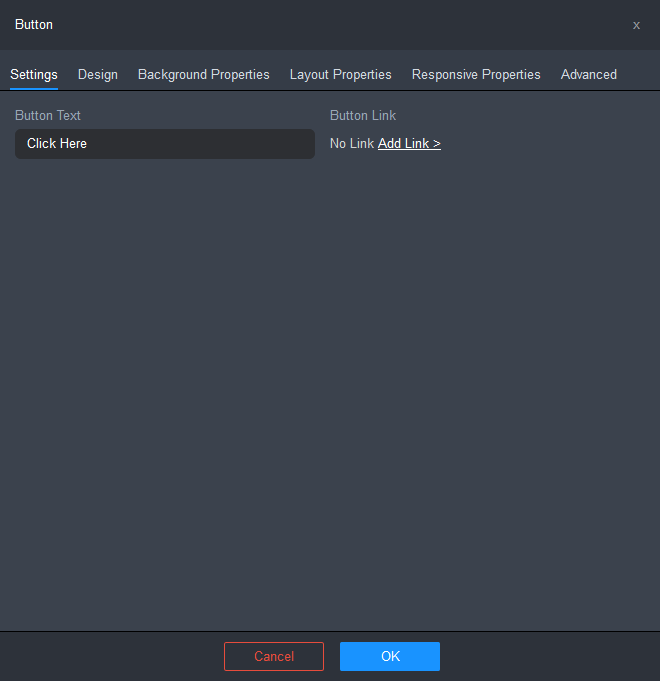
Task: Open the Advanced tab
Action: coord(589,75)
